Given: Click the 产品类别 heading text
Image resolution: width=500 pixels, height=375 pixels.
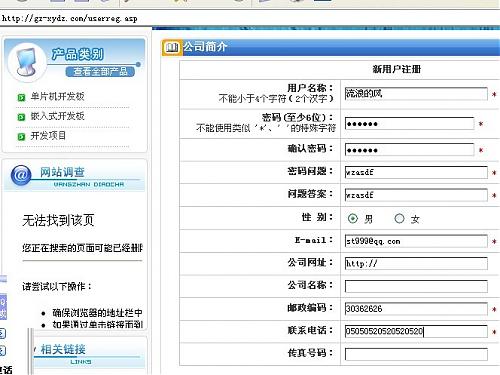Looking at the screenshot, I should point(77,54).
